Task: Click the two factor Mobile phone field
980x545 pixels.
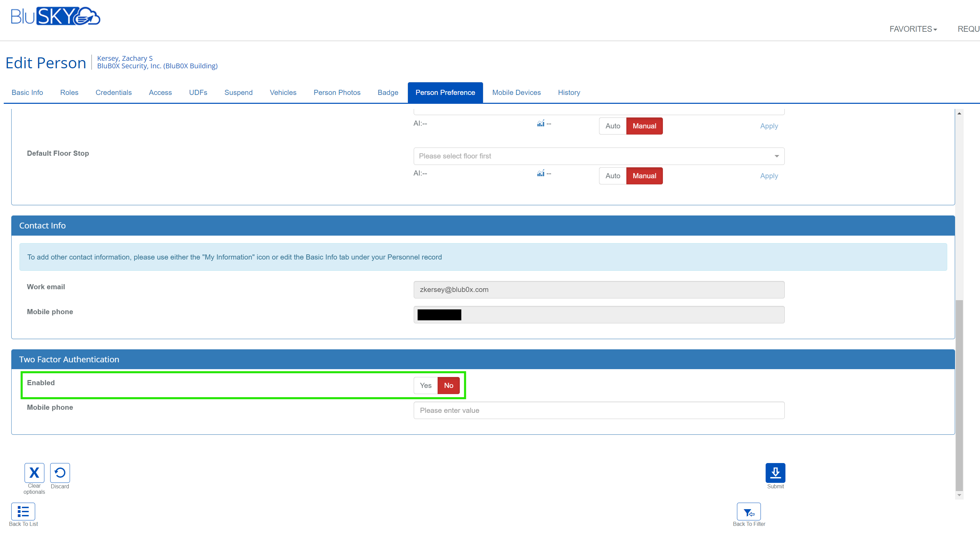Action: (x=598, y=410)
